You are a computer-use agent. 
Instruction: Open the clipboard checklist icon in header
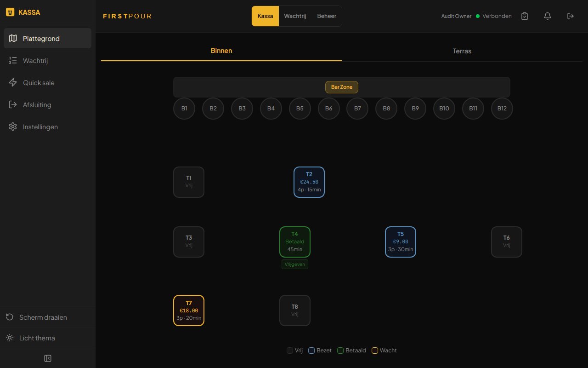(x=525, y=16)
